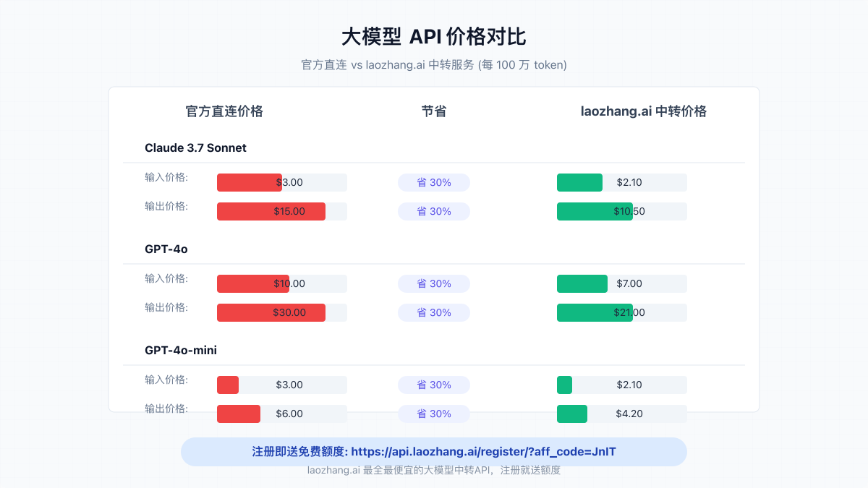Click Claude 3.7 Sonnet relay output bar $10.50

coord(622,211)
